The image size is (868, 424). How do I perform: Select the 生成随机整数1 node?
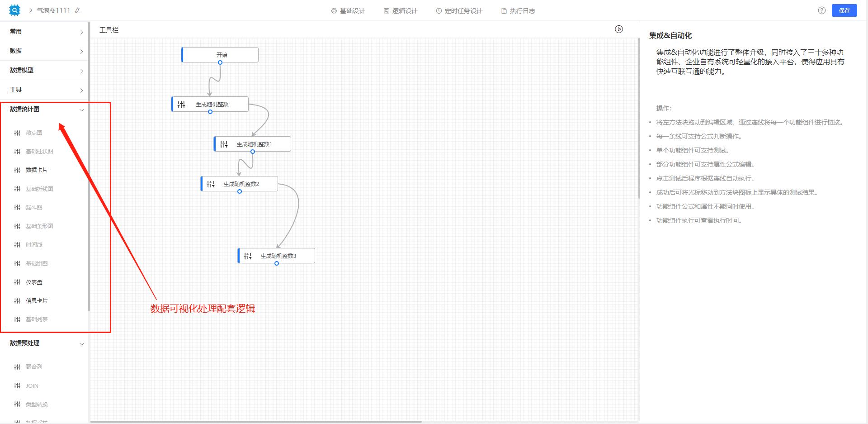click(x=252, y=144)
